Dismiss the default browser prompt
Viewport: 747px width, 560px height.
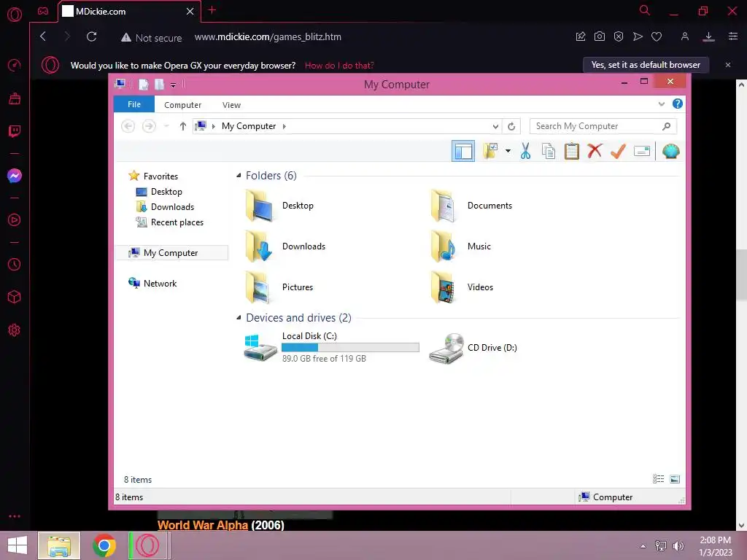pyautogui.click(x=728, y=65)
